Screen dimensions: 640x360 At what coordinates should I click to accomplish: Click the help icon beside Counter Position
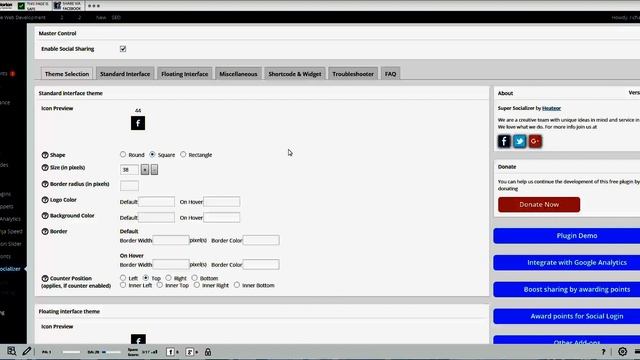pos(45,278)
